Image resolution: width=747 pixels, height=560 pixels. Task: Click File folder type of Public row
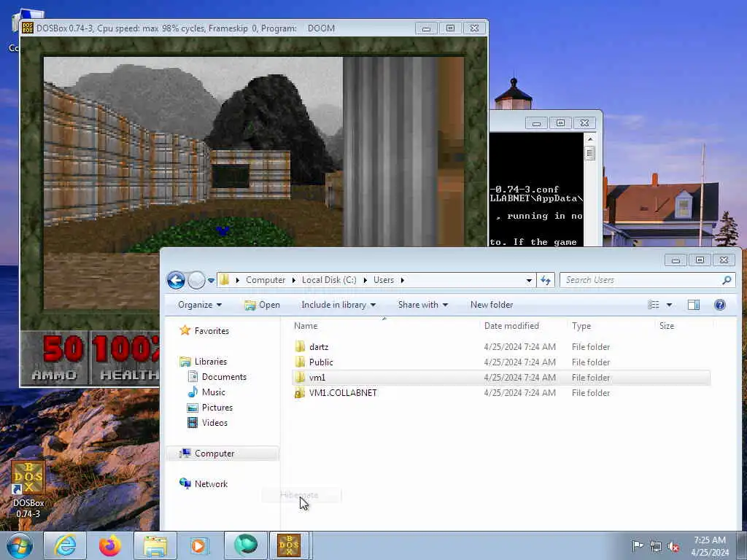pos(591,362)
